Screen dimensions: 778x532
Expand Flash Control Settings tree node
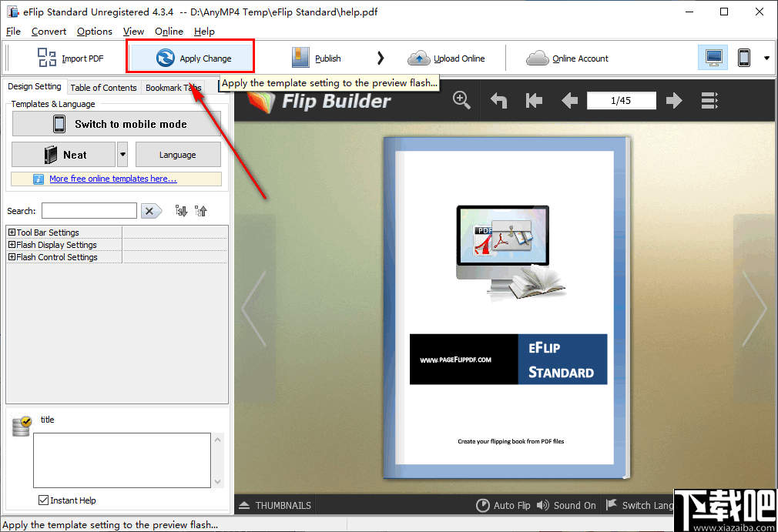12,257
